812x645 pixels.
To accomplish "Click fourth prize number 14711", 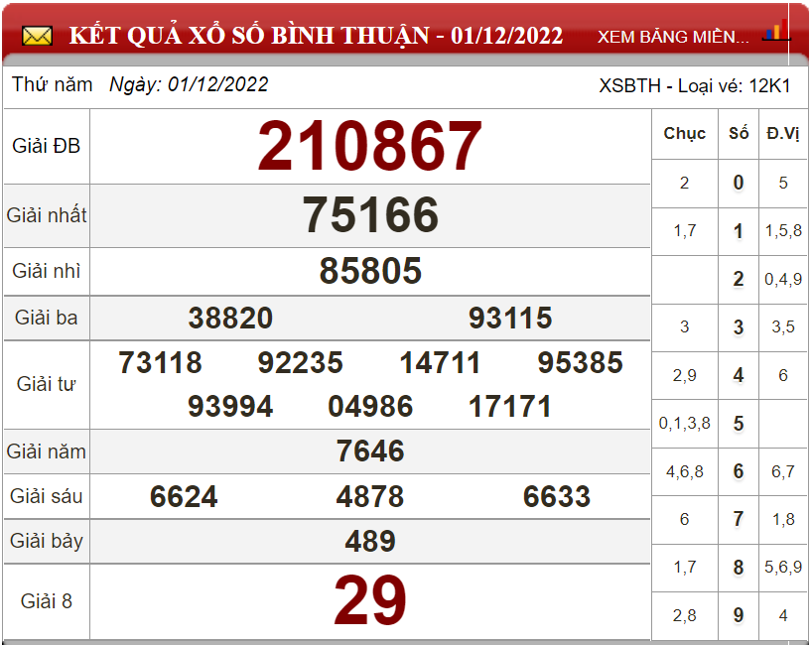I will pyautogui.click(x=440, y=362).
